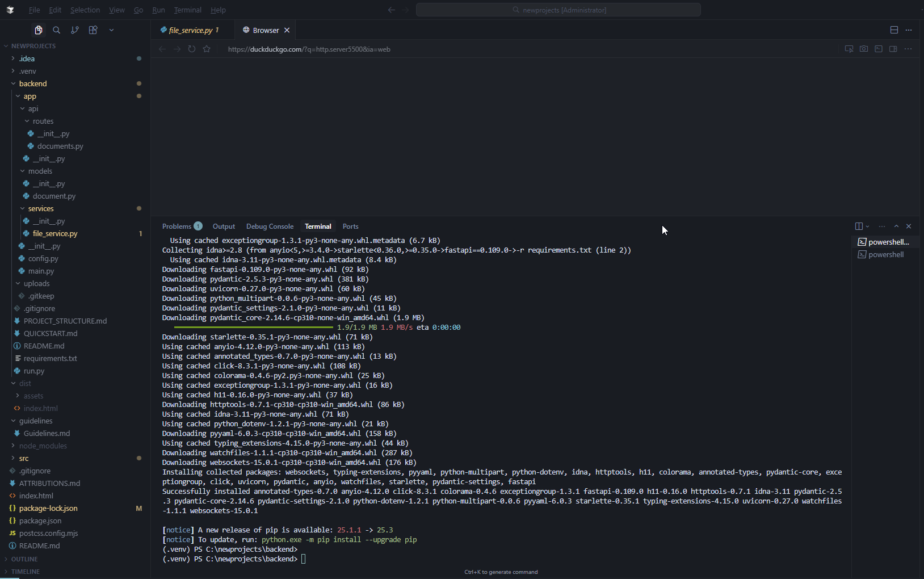Expand the .idea folder
This screenshot has height=579, width=924.
click(27, 58)
